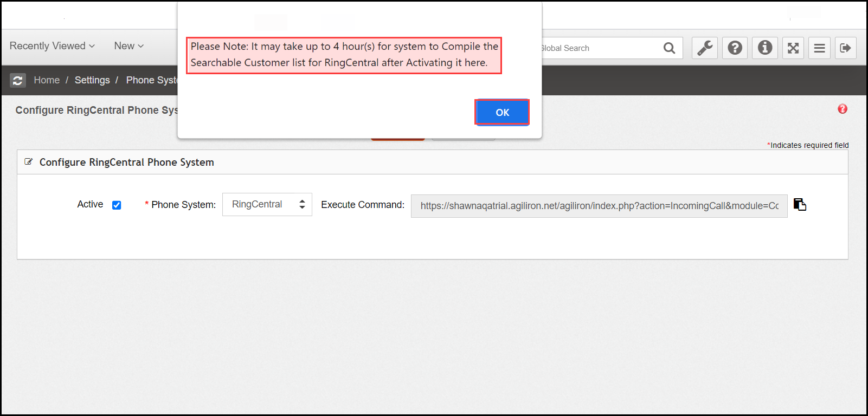Viewport: 868px width, 416px height.
Task: Click the magnifier search icon
Action: (x=670, y=48)
